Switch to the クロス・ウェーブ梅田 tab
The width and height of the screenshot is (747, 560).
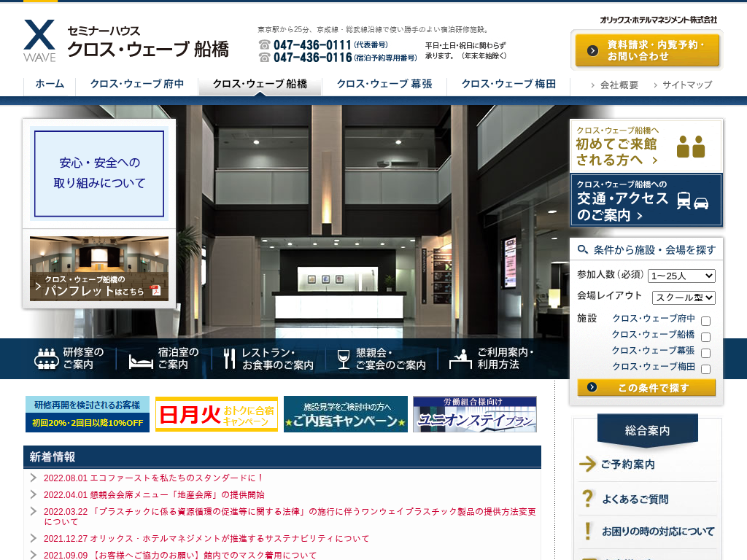pos(508,85)
